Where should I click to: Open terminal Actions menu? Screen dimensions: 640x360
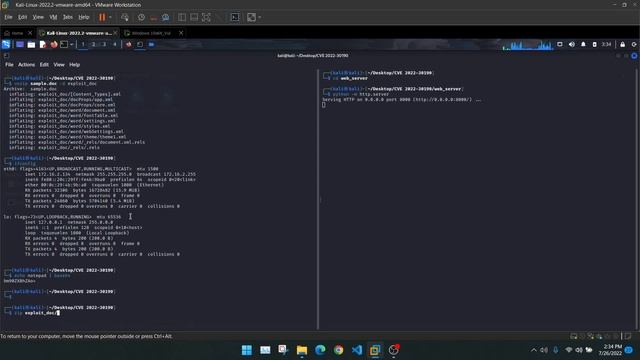[27, 64]
